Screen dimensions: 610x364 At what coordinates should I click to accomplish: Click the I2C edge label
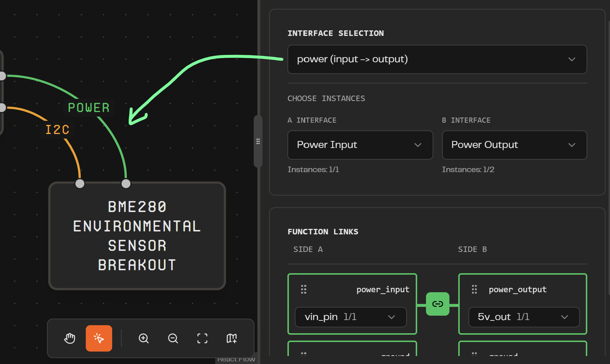click(x=57, y=130)
